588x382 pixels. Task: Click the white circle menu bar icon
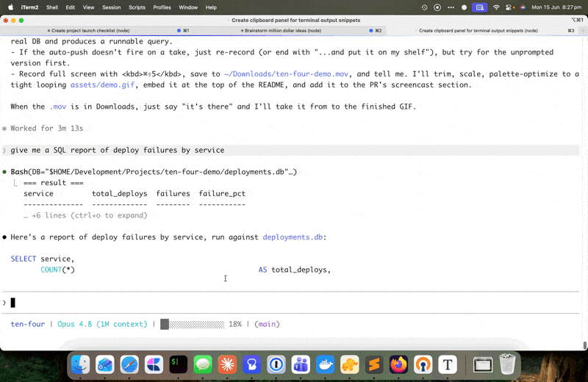(464, 7)
